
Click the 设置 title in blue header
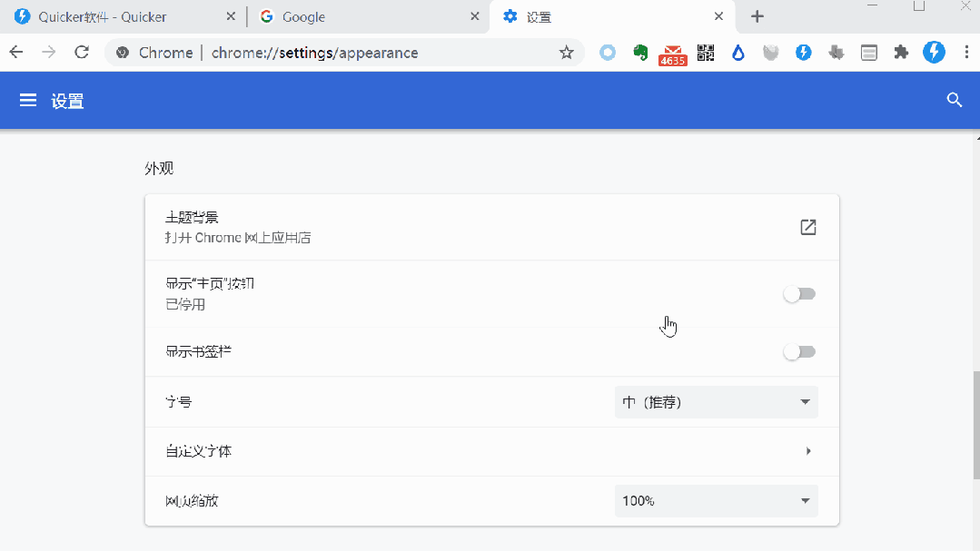[x=67, y=101]
